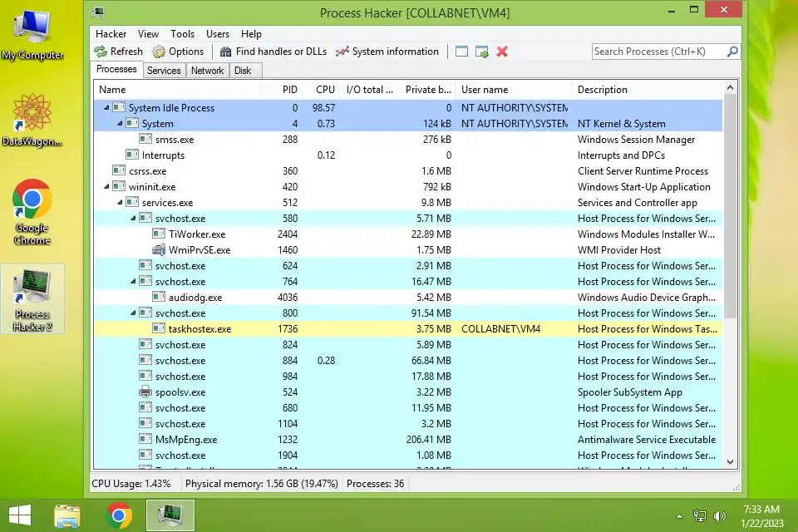The height and width of the screenshot is (532, 798).
Task: Click the CPU Usage status bar entry
Action: tap(131, 484)
